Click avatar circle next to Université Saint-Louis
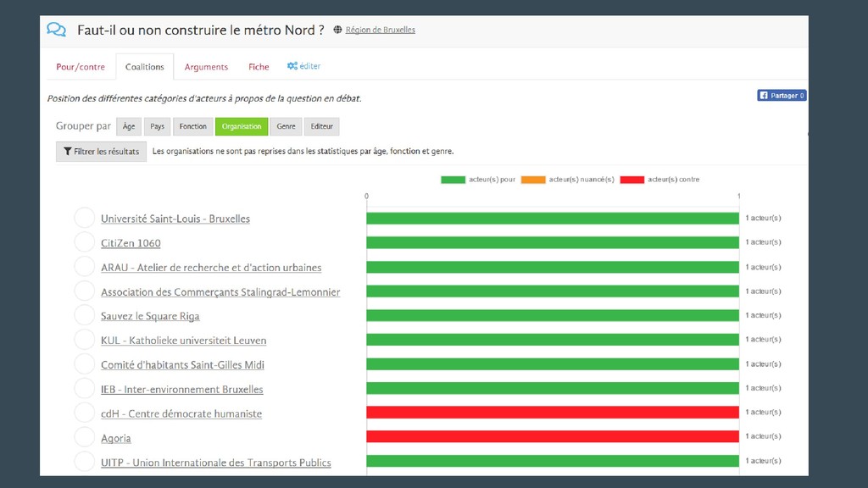868x488 pixels. 84,218
